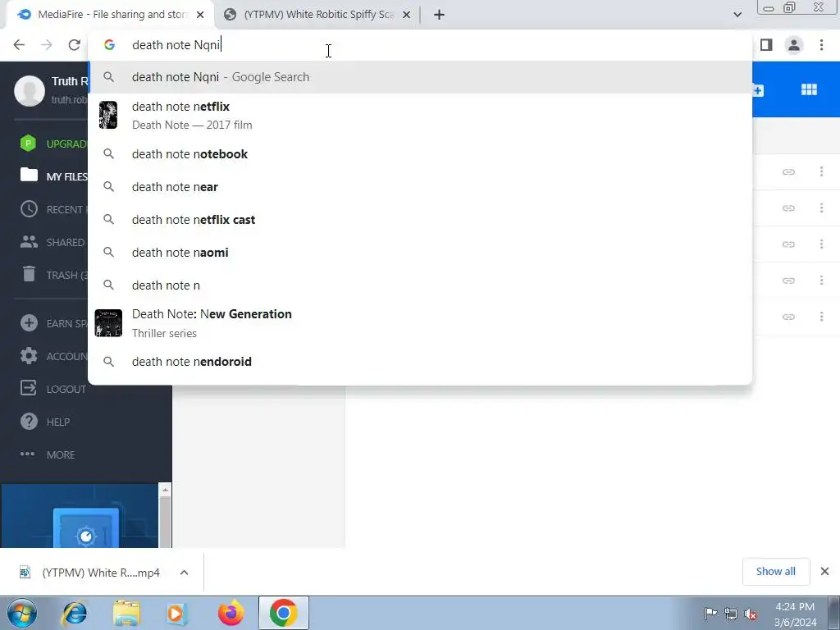Image resolution: width=840 pixels, height=630 pixels.
Task: Launch Internet Explorer from taskbar
Action: coord(75,614)
